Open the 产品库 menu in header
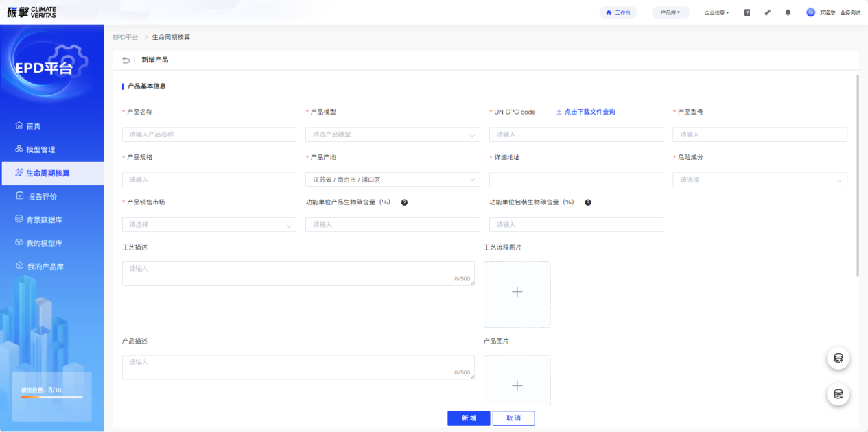 (x=670, y=12)
